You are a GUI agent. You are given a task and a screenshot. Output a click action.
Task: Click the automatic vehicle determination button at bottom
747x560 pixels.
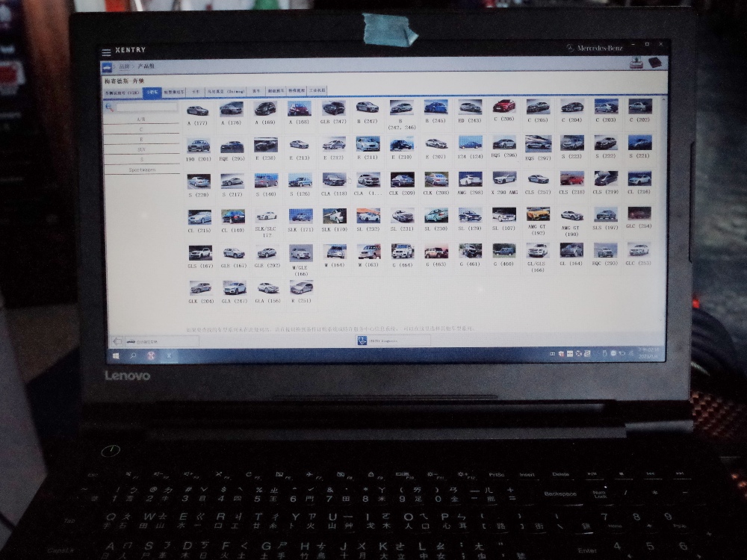tap(161, 341)
